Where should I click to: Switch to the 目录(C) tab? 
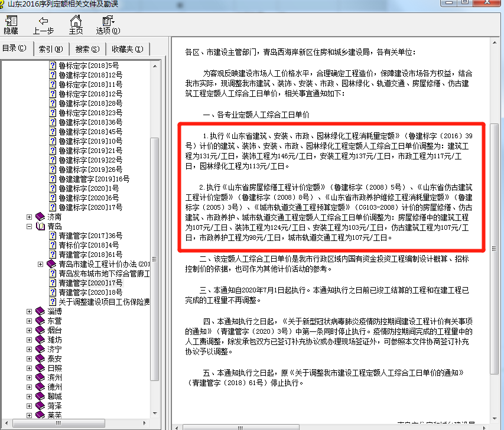[x=15, y=48]
